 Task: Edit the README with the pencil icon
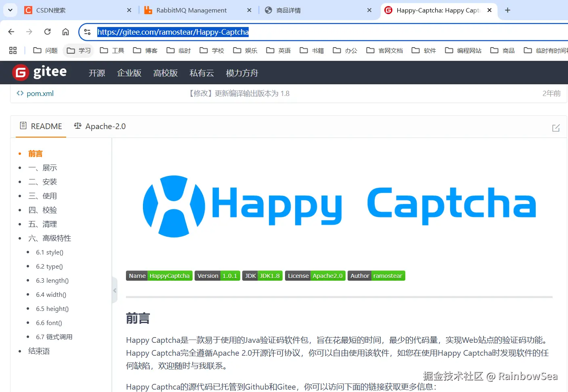point(556,128)
